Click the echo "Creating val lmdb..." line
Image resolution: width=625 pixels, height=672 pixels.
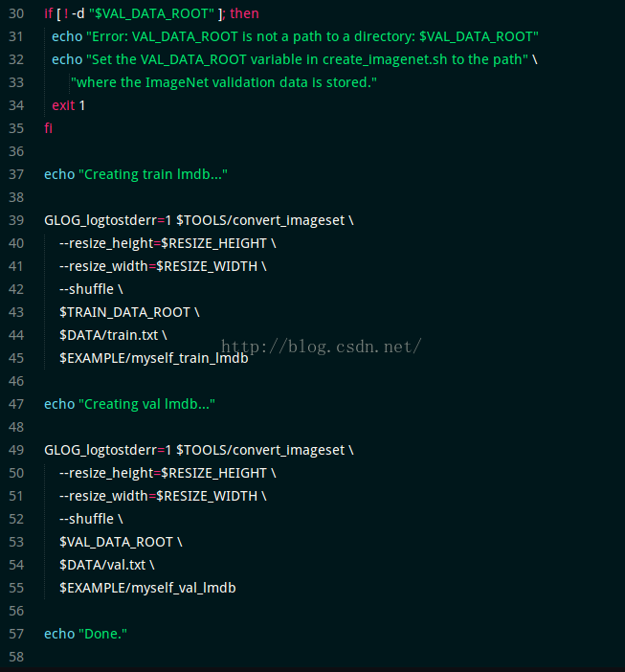click(130, 404)
